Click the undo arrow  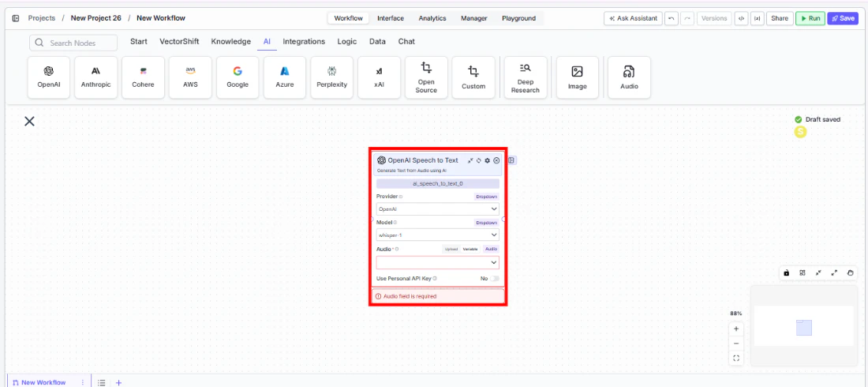point(671,18)
